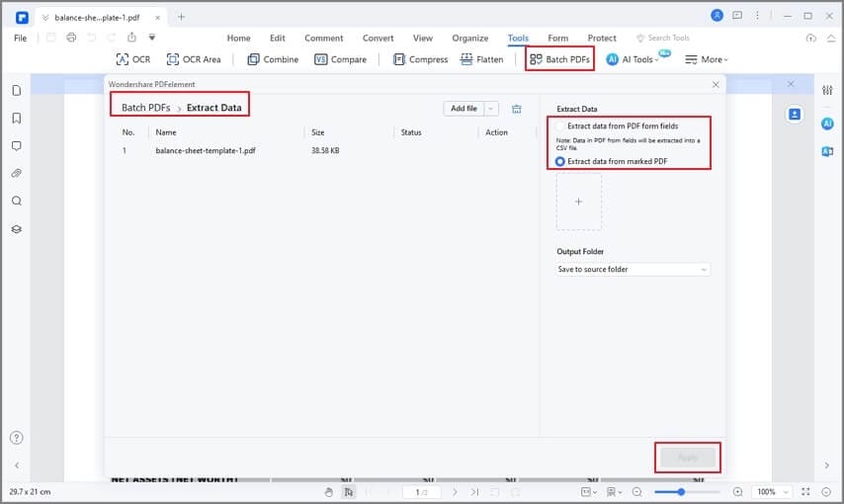Open the AI assistant icon in right sidebar
Image resolution: width=844 pixels, height=504 pixels.
click(x=827, y=124)
